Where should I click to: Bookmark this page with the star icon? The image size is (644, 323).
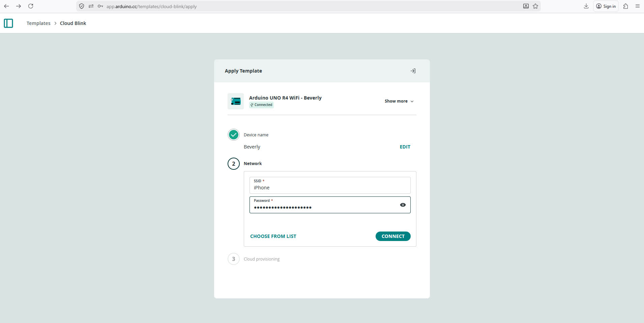click(x=535, y=6)
